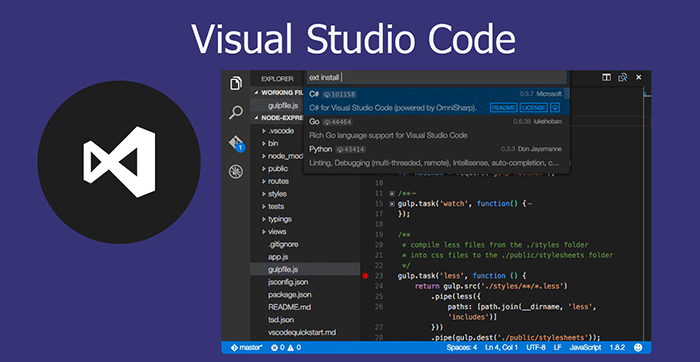Click the warning triangle in status bar
The width and height of the screenshot is (700, 362).
(292, 347)
